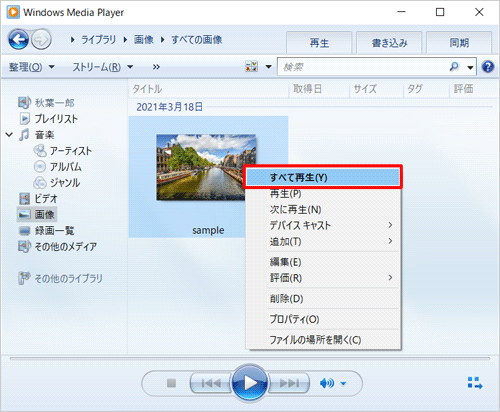Show more commands with » chevron

pyautogui.click(x=156, y=67)
